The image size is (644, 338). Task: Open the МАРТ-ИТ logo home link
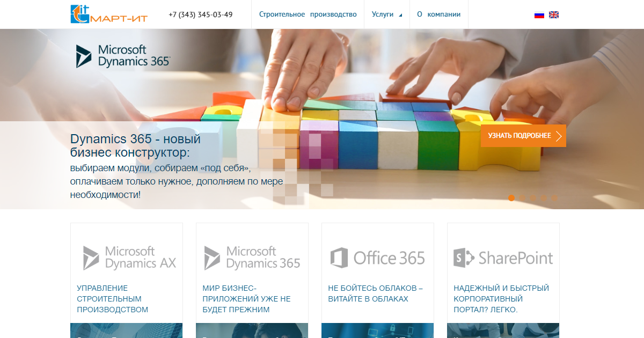click(x=109, y=14)
